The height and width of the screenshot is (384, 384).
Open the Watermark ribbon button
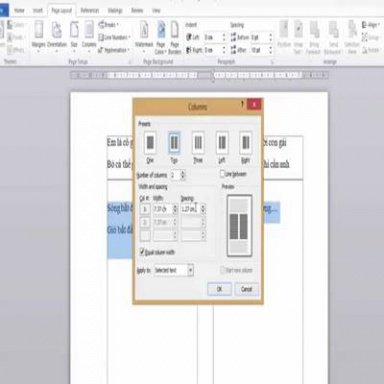[144, 36]
